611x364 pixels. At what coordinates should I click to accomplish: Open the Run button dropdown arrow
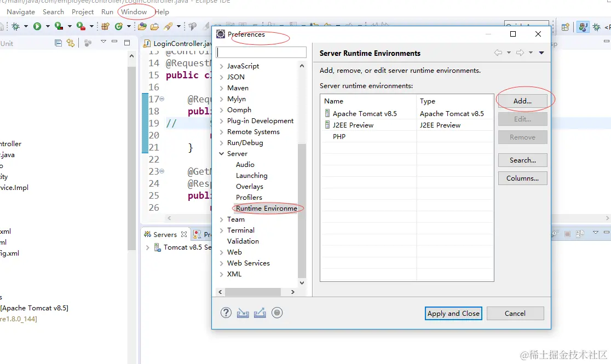48,26
